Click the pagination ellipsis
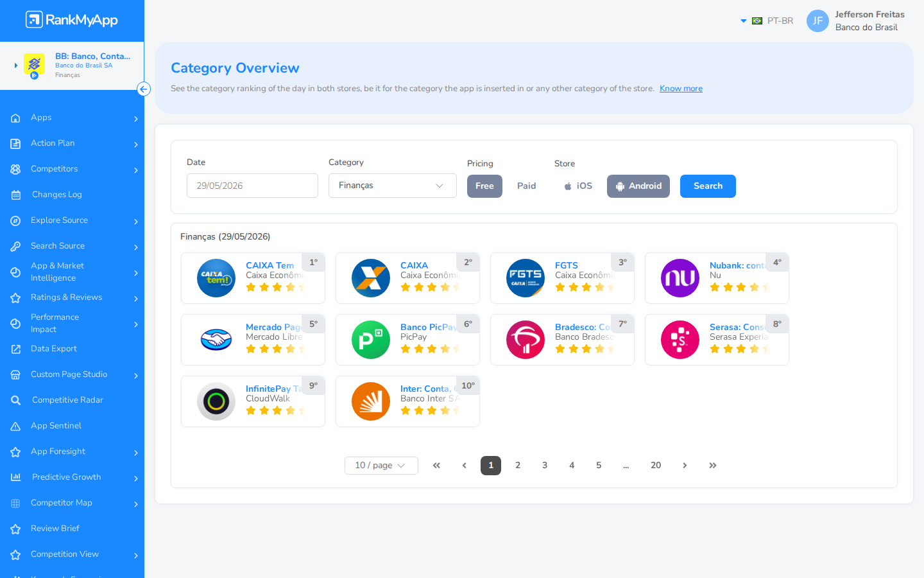The image size is (924, 578). coord(626,466)
